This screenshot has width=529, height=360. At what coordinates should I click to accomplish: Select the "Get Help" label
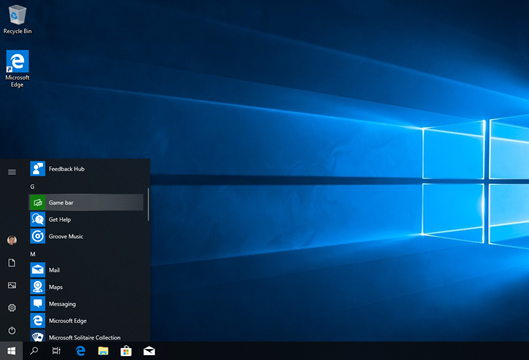click(60, 219)
